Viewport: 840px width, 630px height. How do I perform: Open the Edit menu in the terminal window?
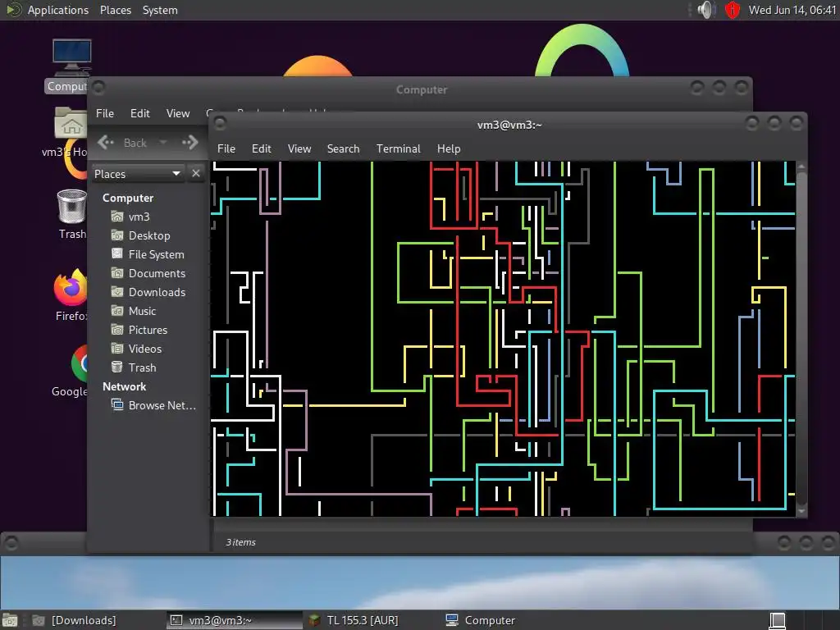coord(262,149)
